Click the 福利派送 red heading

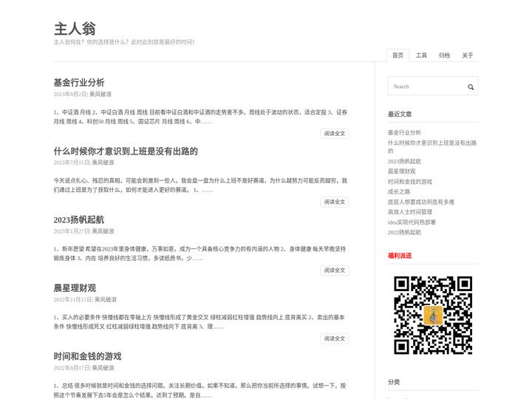[x=400, y=256]
